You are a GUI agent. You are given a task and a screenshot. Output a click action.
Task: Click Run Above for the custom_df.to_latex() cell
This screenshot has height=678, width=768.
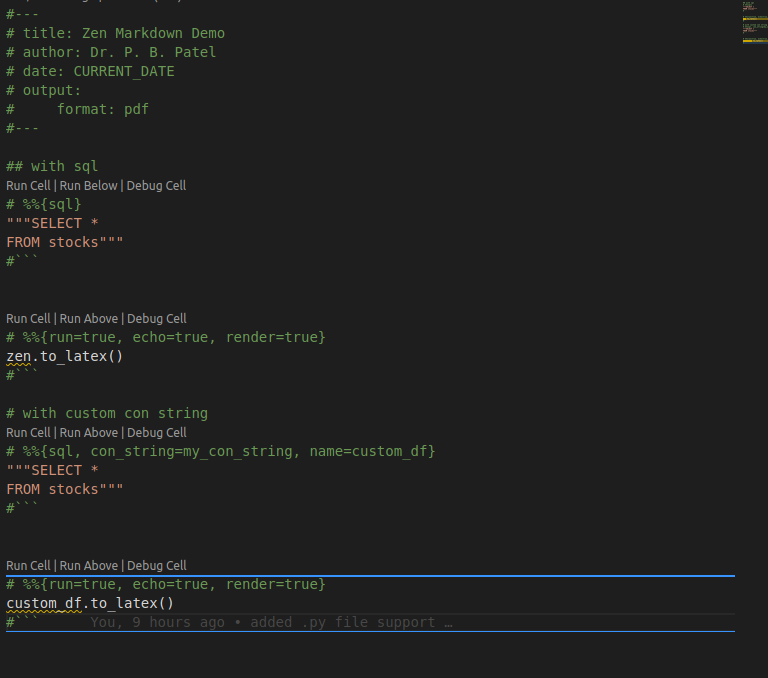click(89, 565)
